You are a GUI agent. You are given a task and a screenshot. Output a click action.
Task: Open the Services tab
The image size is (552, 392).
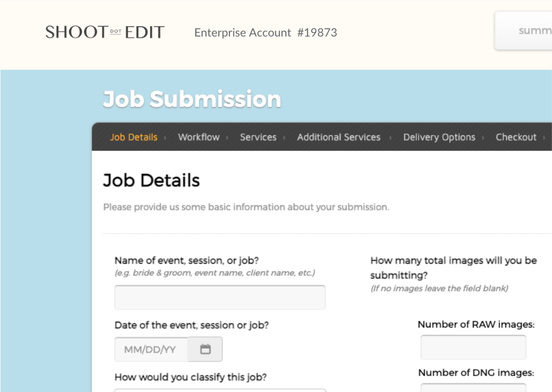tap(258, 137)
